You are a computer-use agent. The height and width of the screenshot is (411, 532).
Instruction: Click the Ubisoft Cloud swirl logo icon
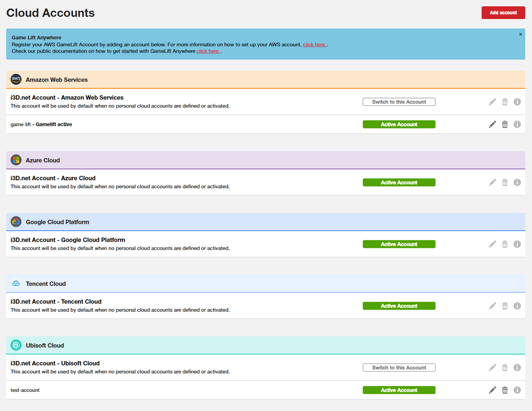pos(16,345)
